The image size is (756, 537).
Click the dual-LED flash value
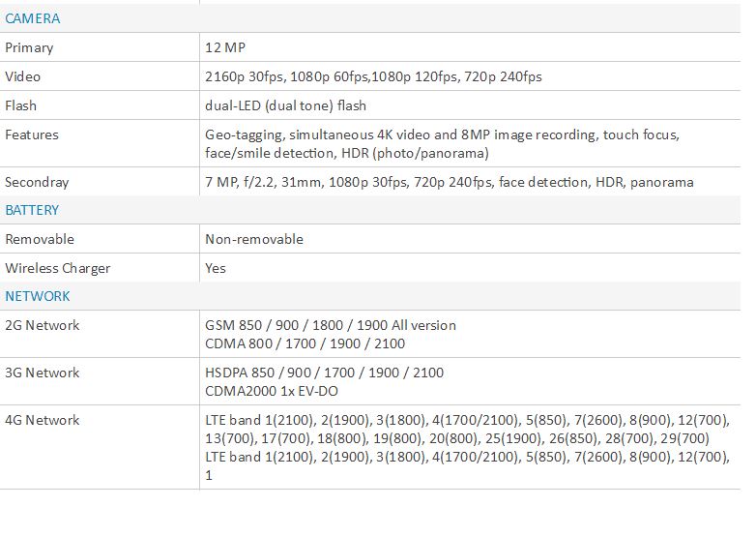pyautogui.click(x=285, y=105)
